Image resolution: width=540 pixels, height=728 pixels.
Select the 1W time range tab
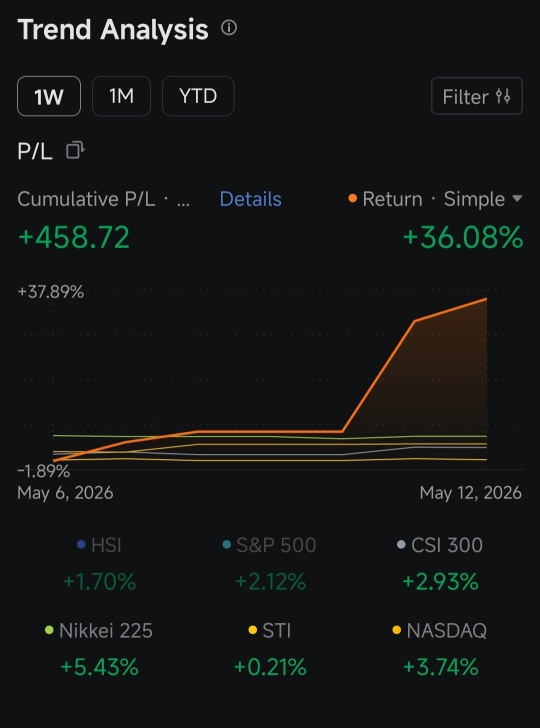[x=49, y=96]
